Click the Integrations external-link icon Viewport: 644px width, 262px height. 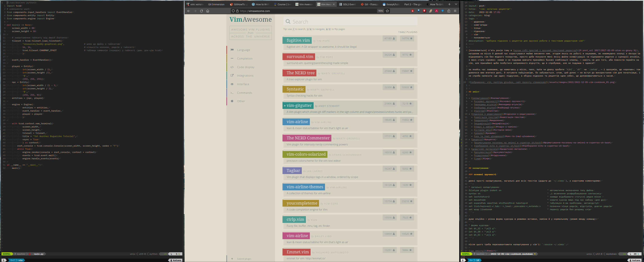(232, 75)
